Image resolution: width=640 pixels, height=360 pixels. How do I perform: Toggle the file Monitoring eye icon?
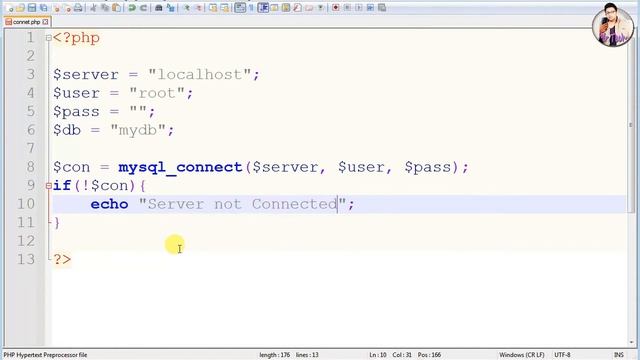click(x=320, y=8)
